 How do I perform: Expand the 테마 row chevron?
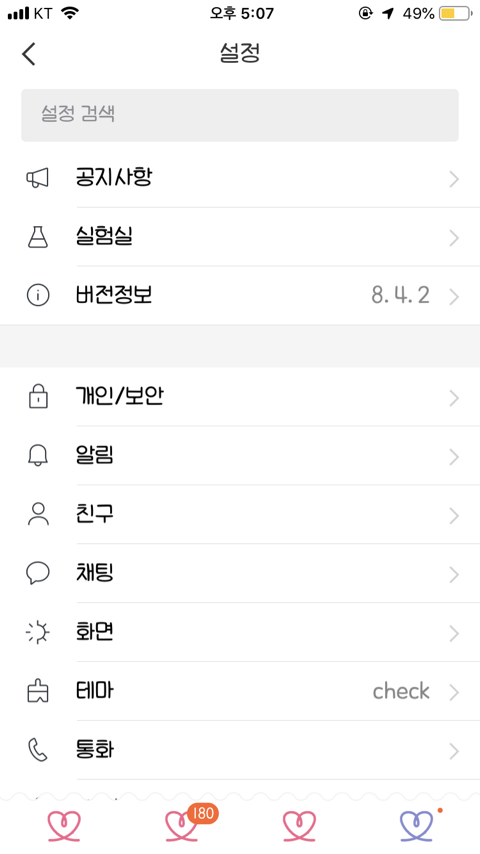pyautogui.click(x=454, y=692)
